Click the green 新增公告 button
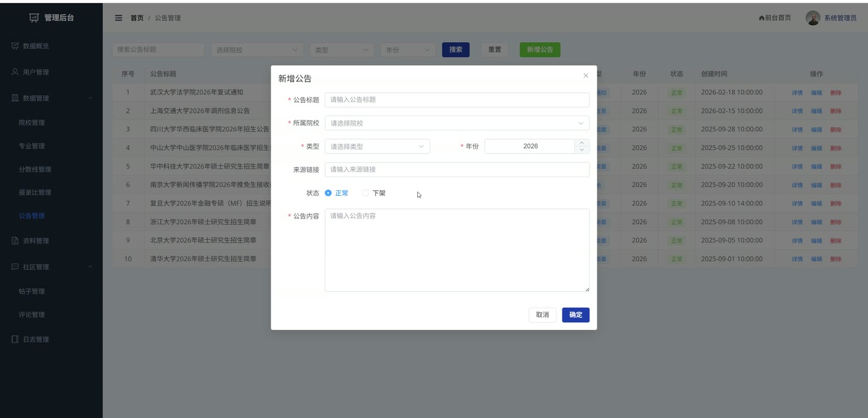 [540, 49]
